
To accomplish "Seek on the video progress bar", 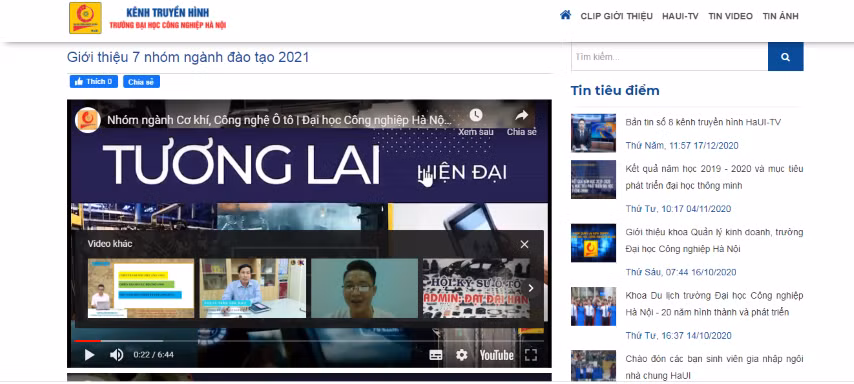I will 309,341.
